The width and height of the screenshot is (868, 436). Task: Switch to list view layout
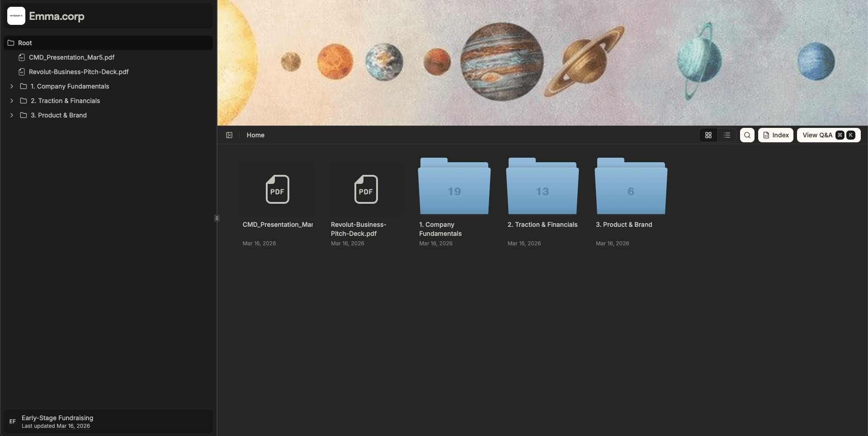[x=726, y=135]
